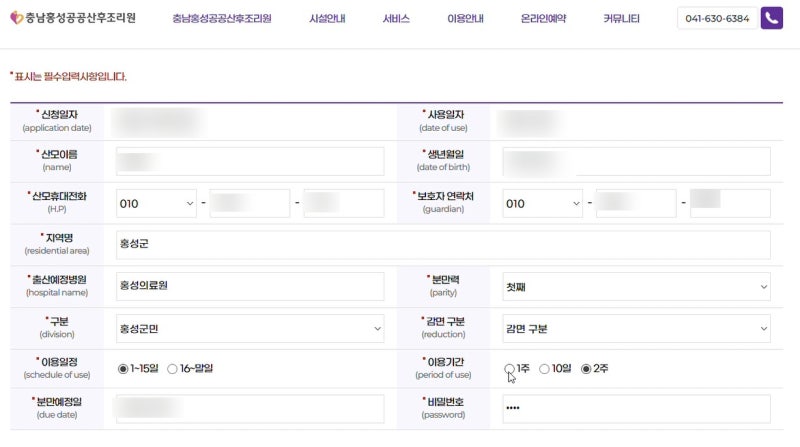Viewport: 800px width, 447px height.
Task: Click the 사용일자 date of use value
Action: (531, 122)
